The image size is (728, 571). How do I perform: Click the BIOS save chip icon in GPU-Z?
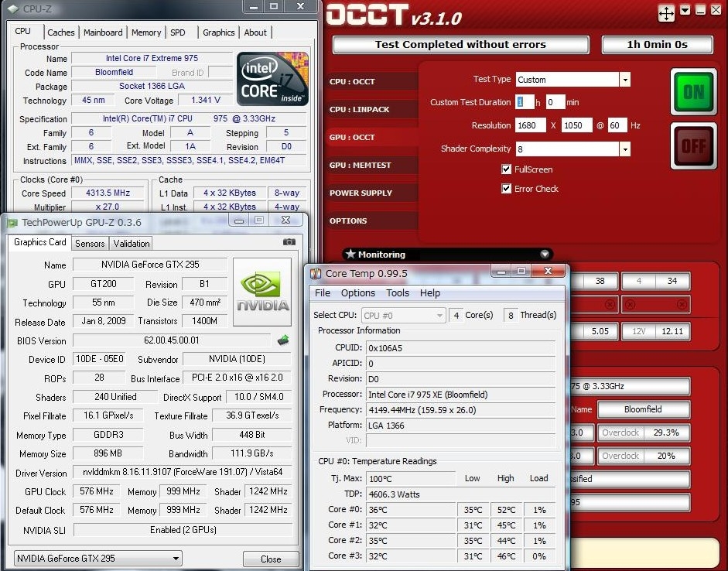coord(283,340)
